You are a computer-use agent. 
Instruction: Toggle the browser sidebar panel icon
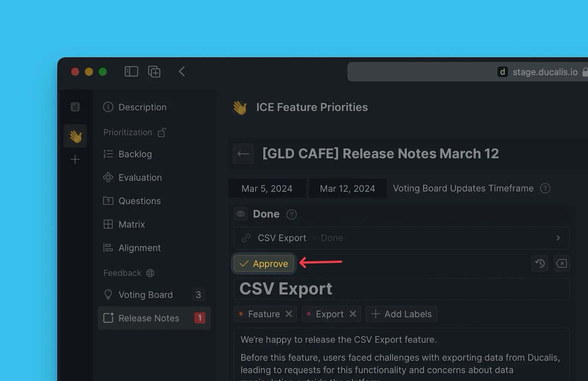click(131, 71)
